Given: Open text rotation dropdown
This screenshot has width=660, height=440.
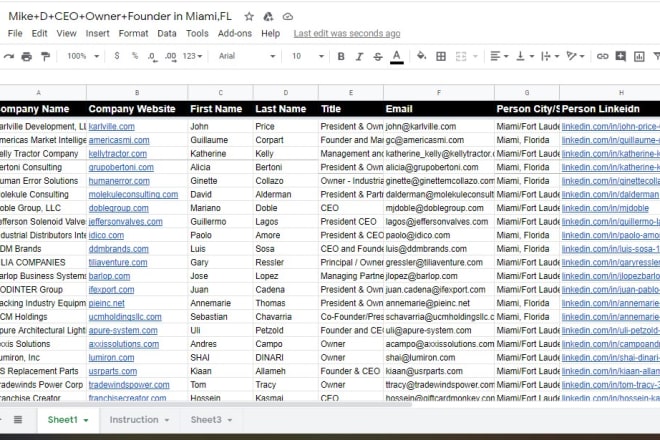Looking at the screenshot, I should point(575,56).
